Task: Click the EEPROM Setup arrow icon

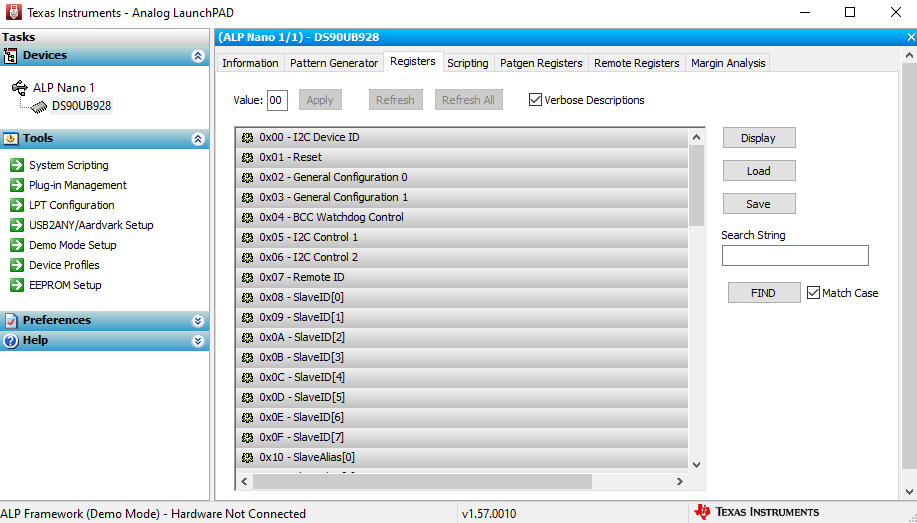Action: (x=16, y=285)
